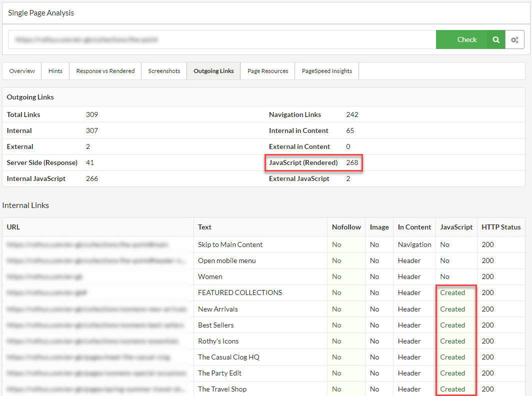Go to the Screenshots tab
The image size is (532, 396).
tap(164, 71)
